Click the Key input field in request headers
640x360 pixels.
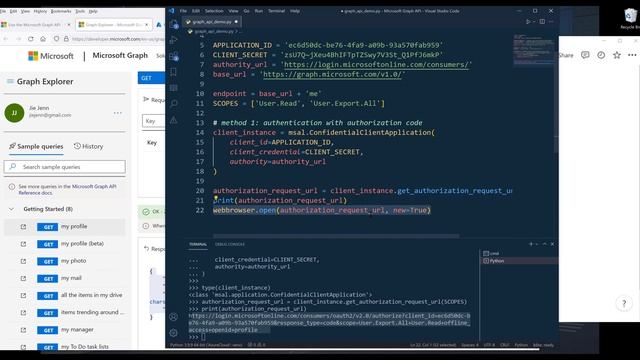154,121
